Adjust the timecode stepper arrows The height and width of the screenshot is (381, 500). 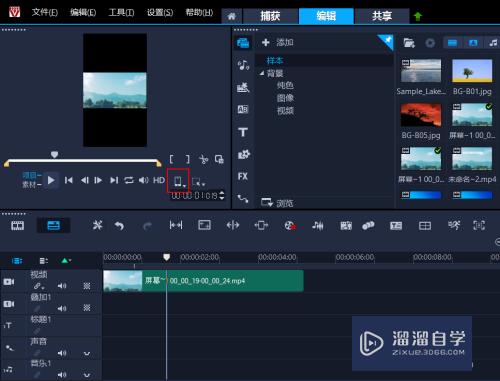[x=222, y=195]
